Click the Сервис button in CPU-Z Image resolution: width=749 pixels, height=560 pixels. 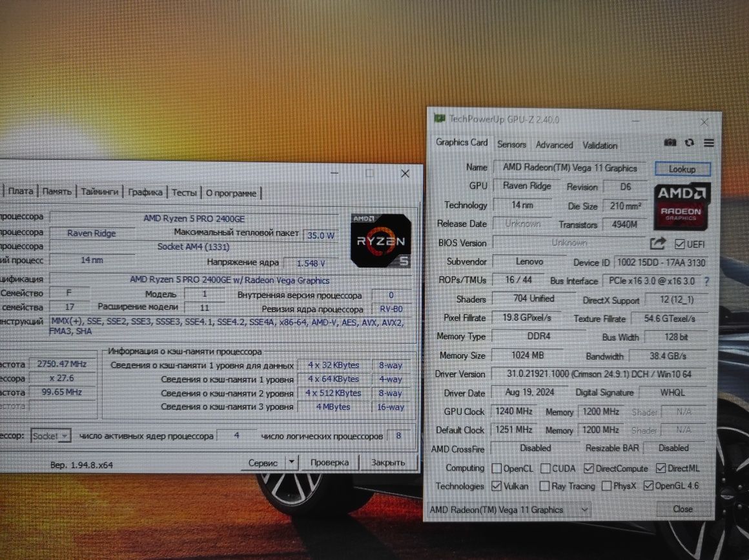(x=263, y=463)
